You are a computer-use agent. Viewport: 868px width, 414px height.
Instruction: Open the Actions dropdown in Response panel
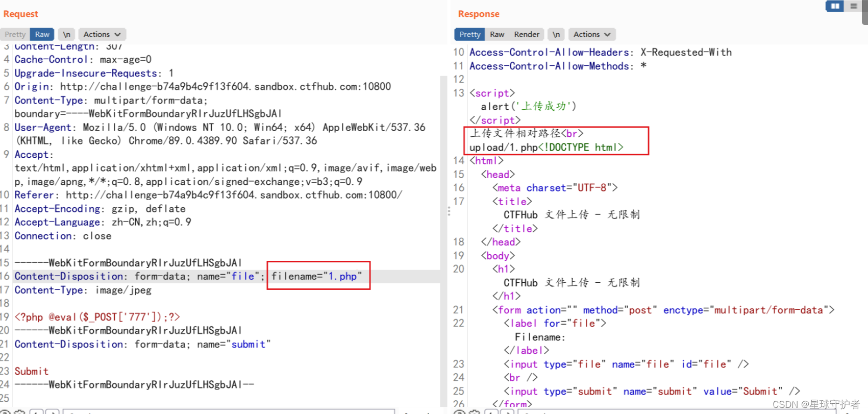coord(592,34)
